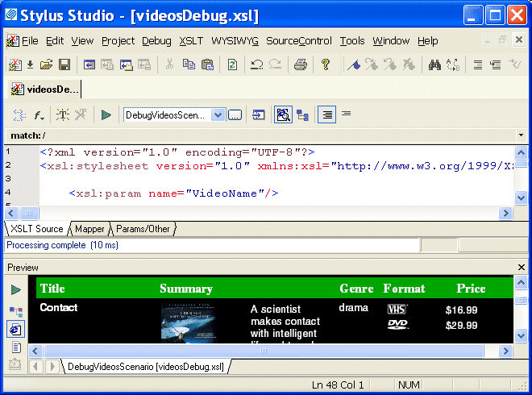The image size is (532, 395).
Task: Click the Find binoculars icon
Action: coord(434,65)
